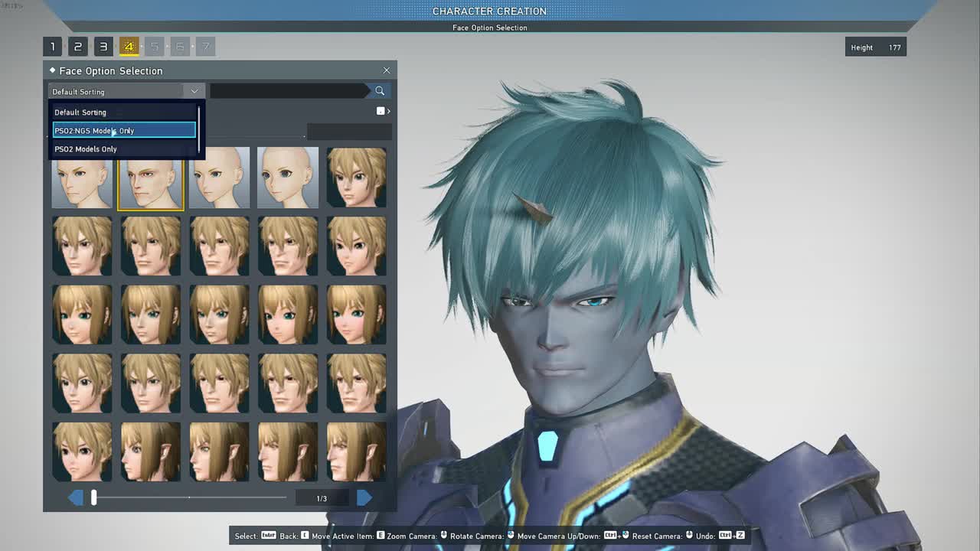Go to creation step 3
This screenshot has width=980, height=551.
pyautogui.click(x=103, y=47)
